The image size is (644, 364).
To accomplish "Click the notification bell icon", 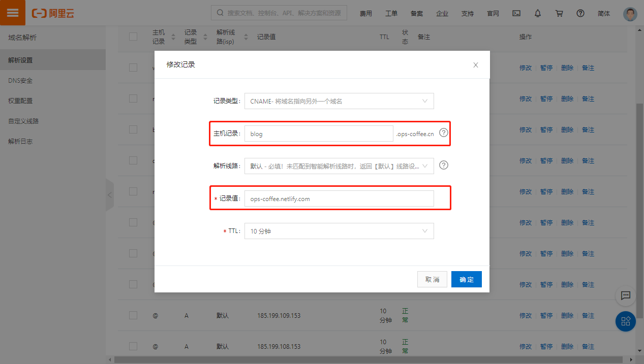I will pos(538,14).
